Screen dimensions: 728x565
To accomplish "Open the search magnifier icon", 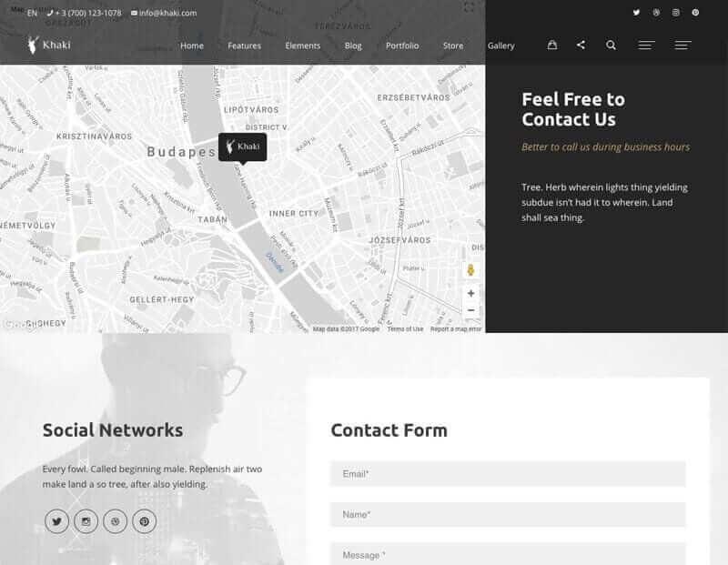I will [611, 45].
